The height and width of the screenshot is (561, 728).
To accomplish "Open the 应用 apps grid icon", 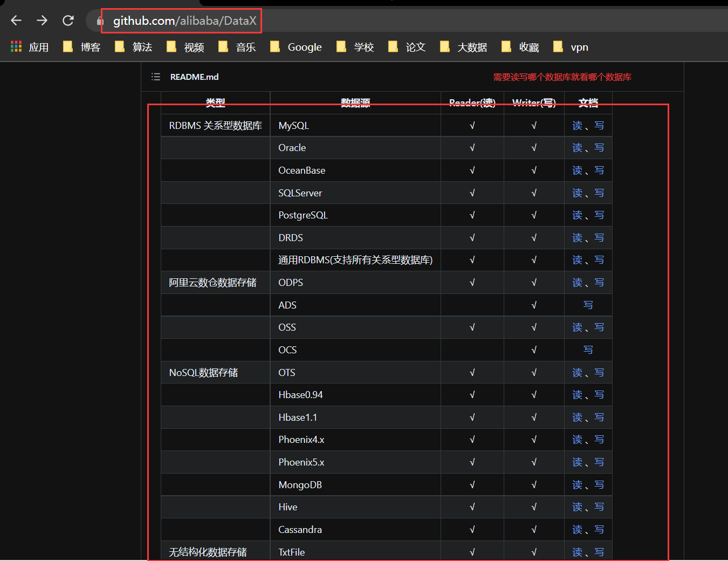I will click(16, 47).
